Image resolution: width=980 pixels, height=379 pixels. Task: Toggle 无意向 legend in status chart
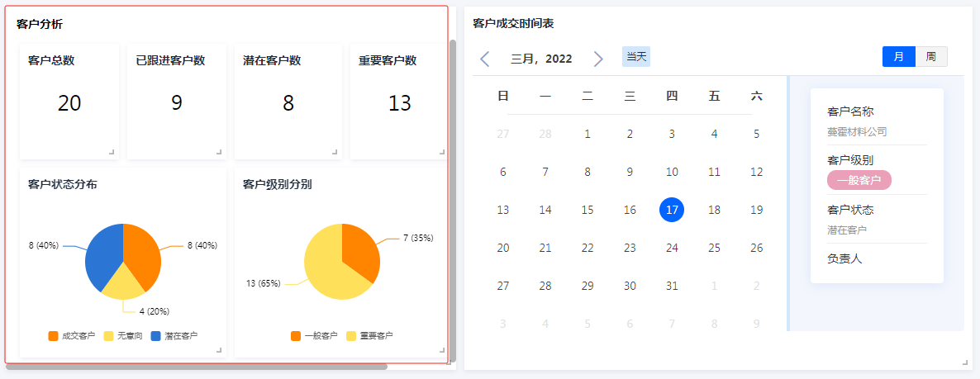click(x=123, y=336)
